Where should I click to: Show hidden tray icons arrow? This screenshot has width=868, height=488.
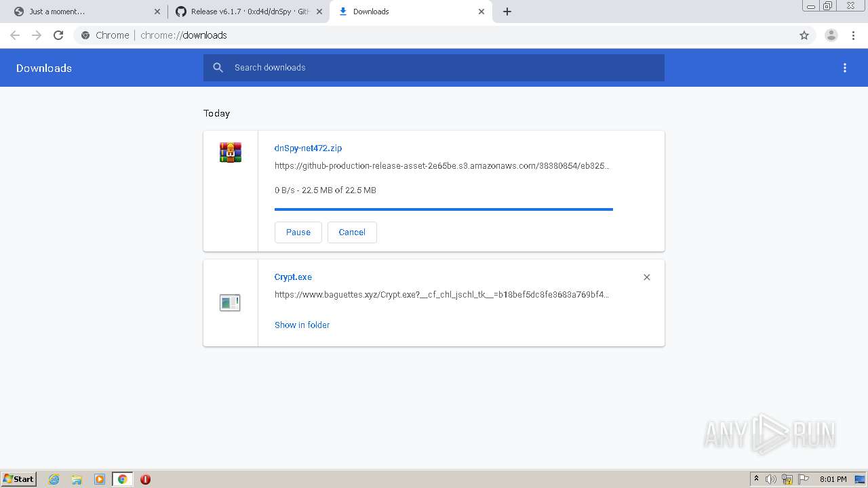point(756,479)
